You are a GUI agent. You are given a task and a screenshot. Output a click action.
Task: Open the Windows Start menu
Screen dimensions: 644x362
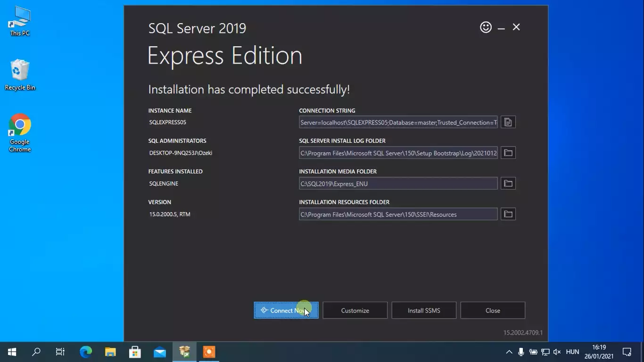(12, 352)
